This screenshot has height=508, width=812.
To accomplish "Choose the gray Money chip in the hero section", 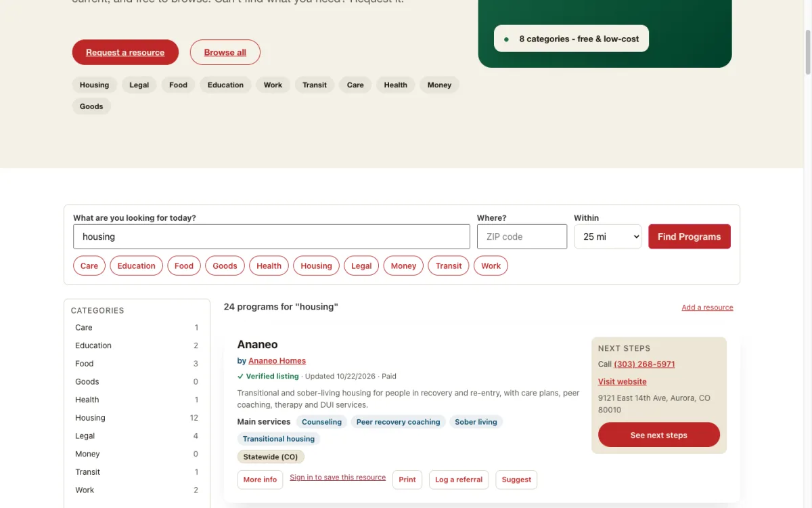I will point(439,85).
